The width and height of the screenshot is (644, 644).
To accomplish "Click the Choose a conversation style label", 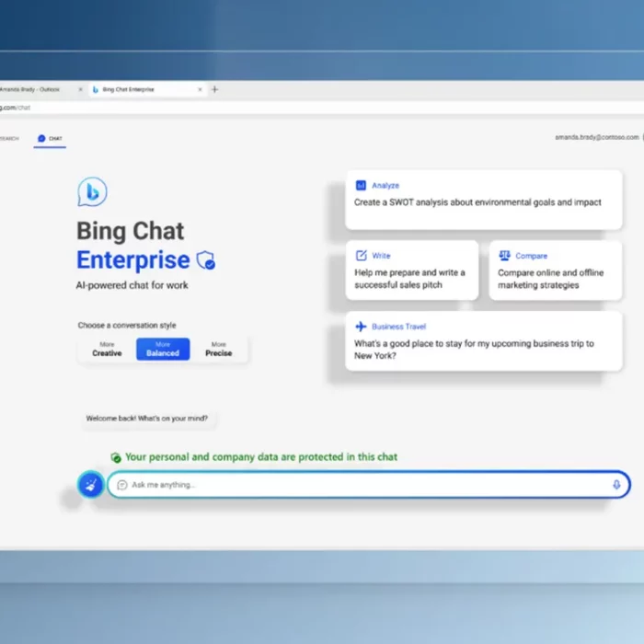I will pyautogui.click(x=127, y=326).
